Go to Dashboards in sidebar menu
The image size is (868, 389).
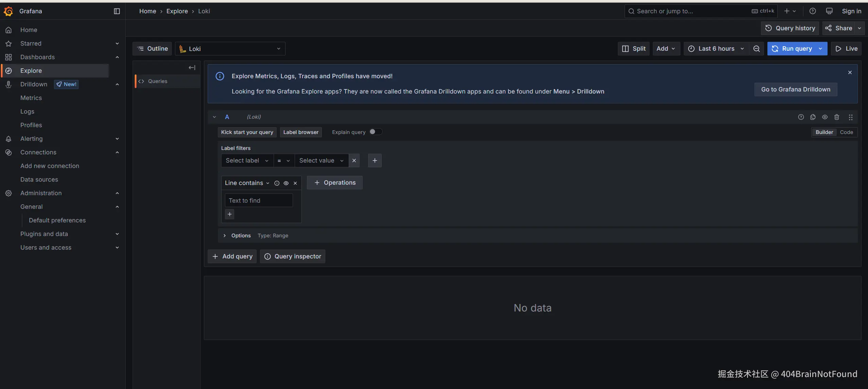point(37,57)
